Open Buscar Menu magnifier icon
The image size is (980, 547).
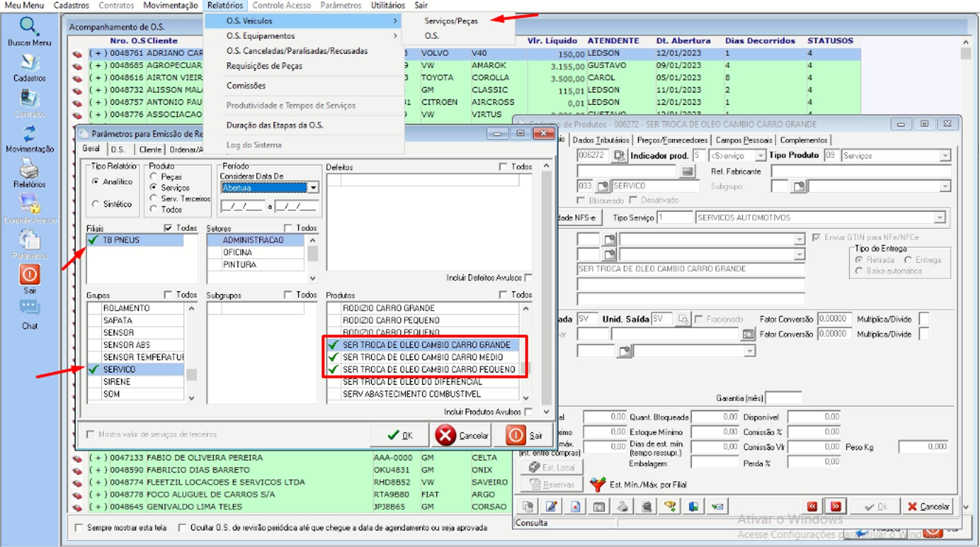click(29, 26)
